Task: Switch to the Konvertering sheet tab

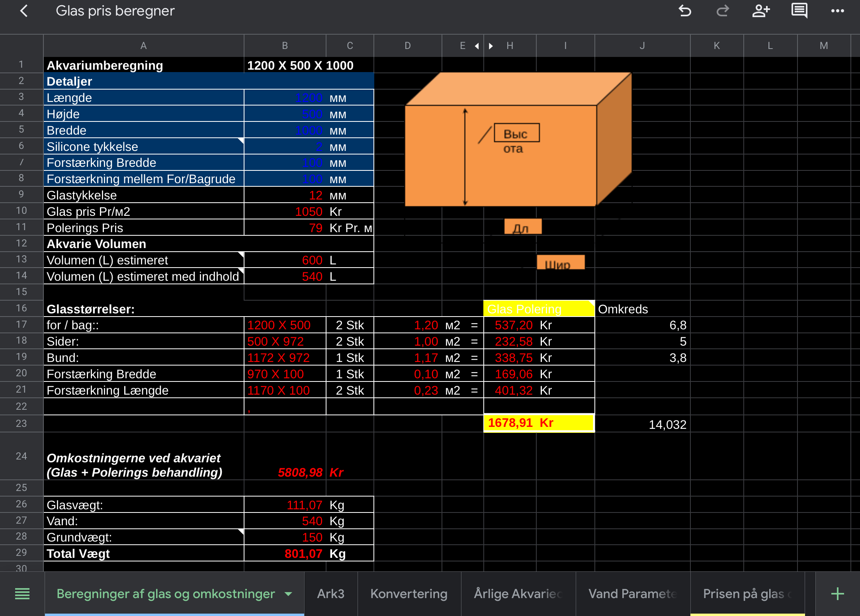Action: 409,594
